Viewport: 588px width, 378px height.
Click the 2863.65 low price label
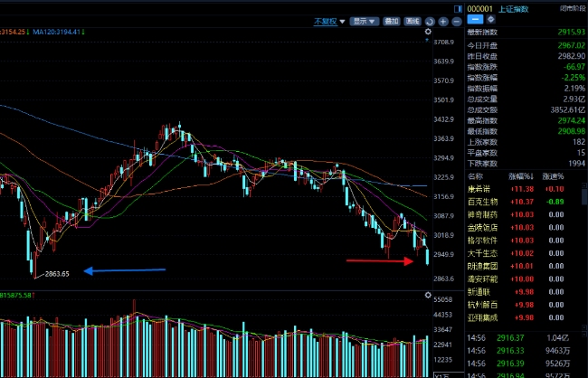56,272
